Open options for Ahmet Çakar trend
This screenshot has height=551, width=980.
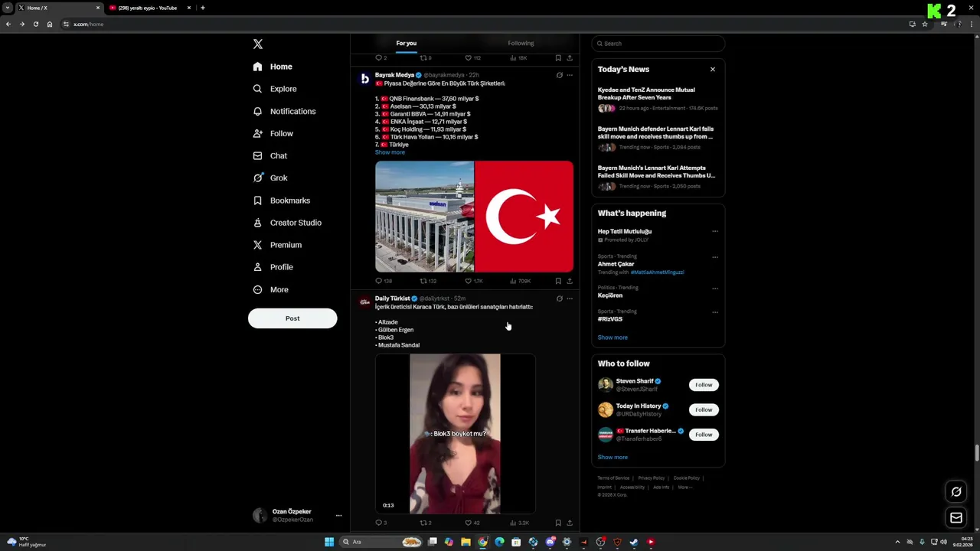tap(715, 256)
